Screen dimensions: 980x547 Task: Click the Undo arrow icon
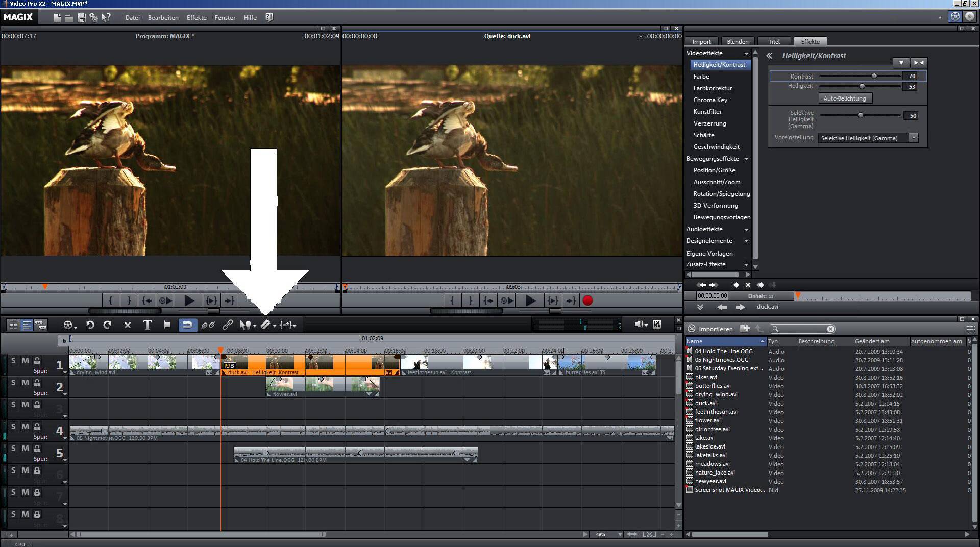pos(90,325)
